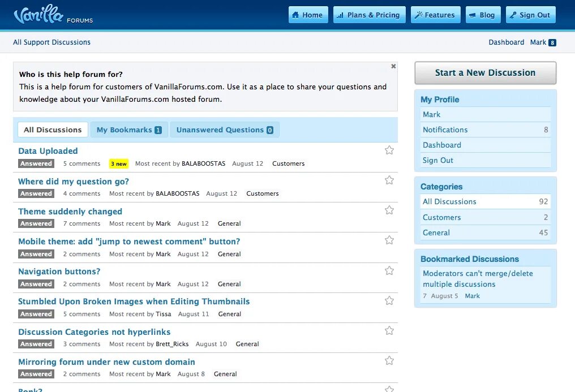Open Tissa's profile in Broken Images row
Image resolution: width=575 pixels, height=392 pixels.
pos(163,314)
